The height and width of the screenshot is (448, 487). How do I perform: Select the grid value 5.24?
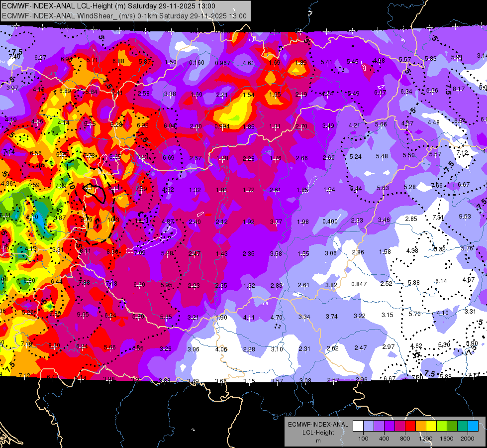click(355, 157)
